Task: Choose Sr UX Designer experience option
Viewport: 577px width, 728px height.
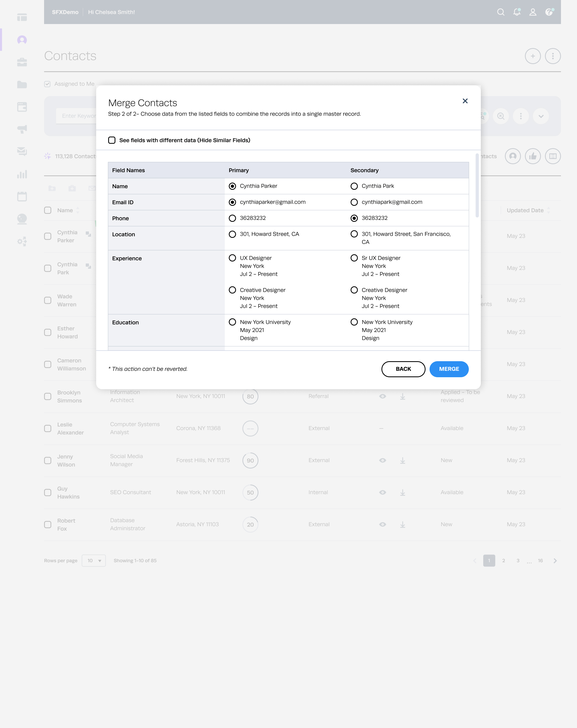Action: pyautogui.click(x=354, y=258)
